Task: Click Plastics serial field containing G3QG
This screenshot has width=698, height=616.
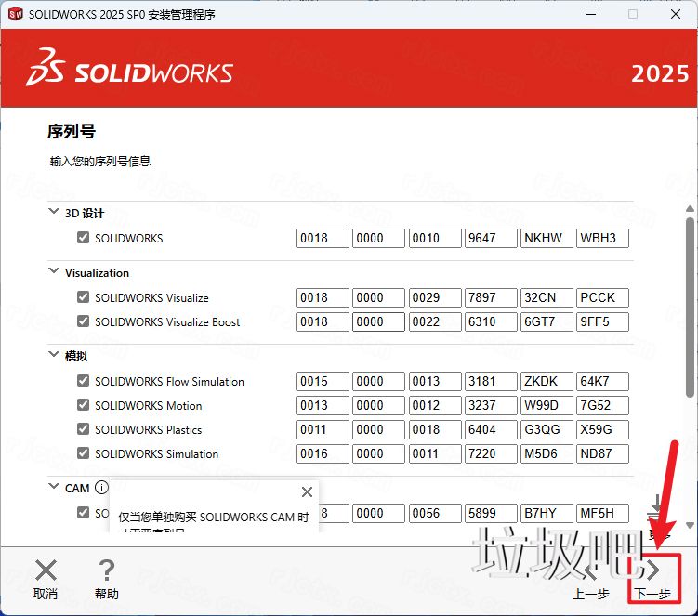Action: [x=547, y=429]
